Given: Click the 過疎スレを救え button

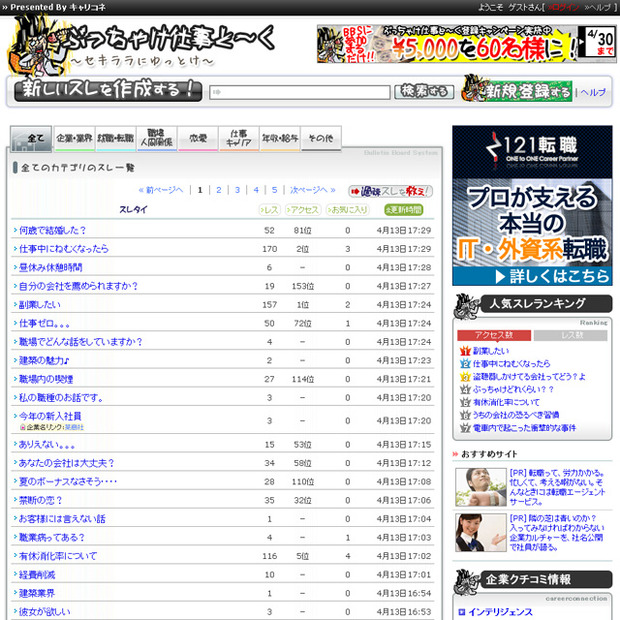Looking at the screenshot, I should 390,191.
